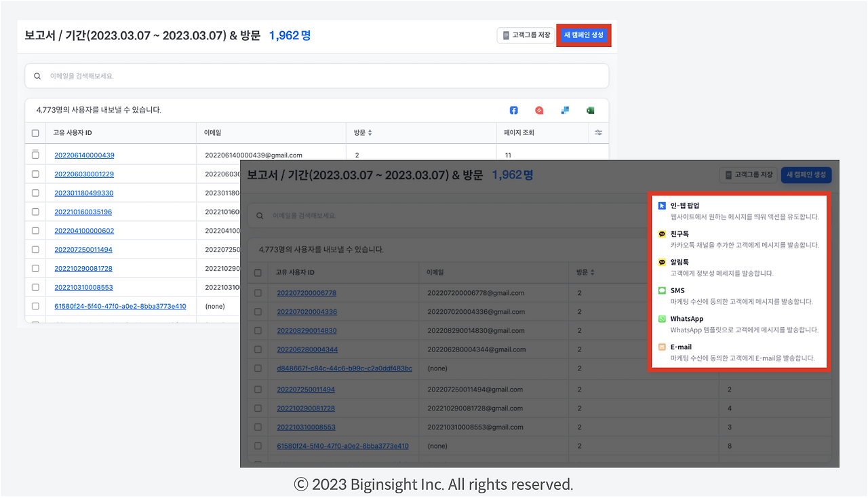
Task: Click the search magnifier icon
Action: pos(37,76)
